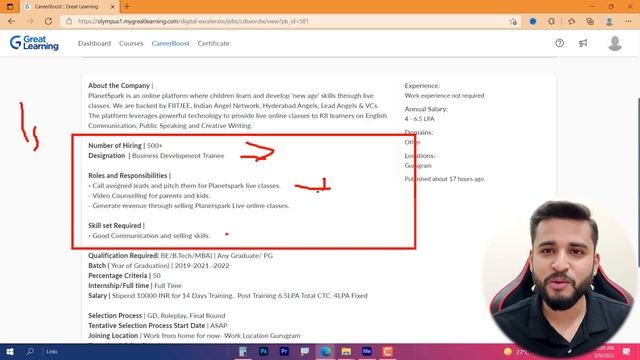The width and height of the screenshot is (640, 360).
Task: Open the tab actions menu icon
Action: [10, 7]
